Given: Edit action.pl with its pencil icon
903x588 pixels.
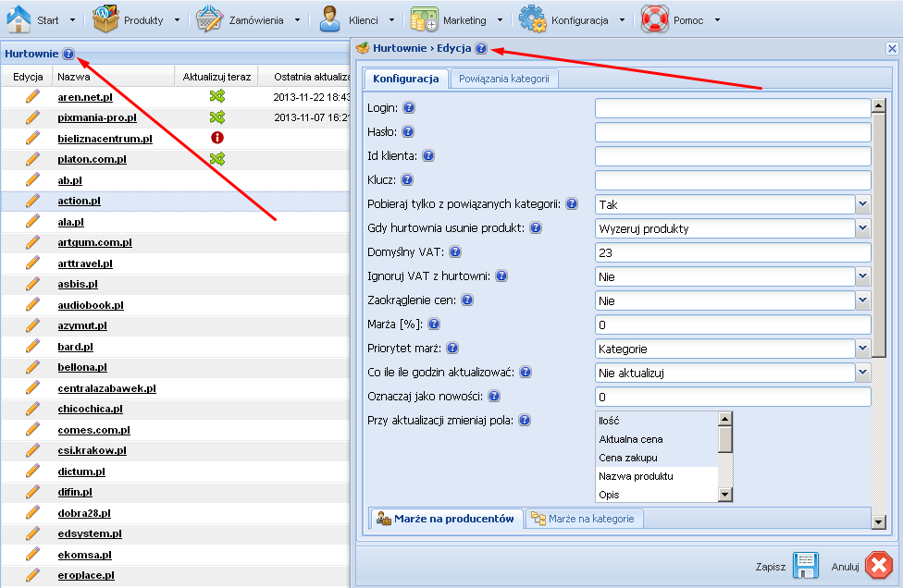Looking at the screenshot, I should [32, 200].
